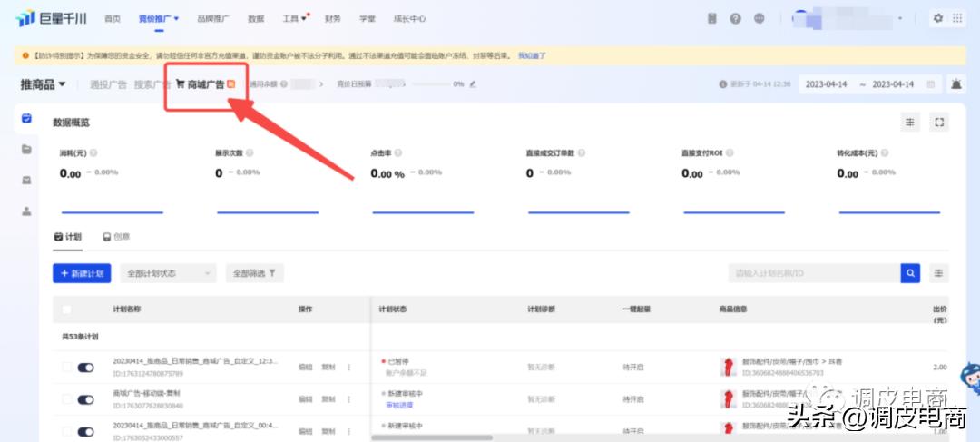
Task: Click the calendar icon in date range
Action: click(931, 84)
